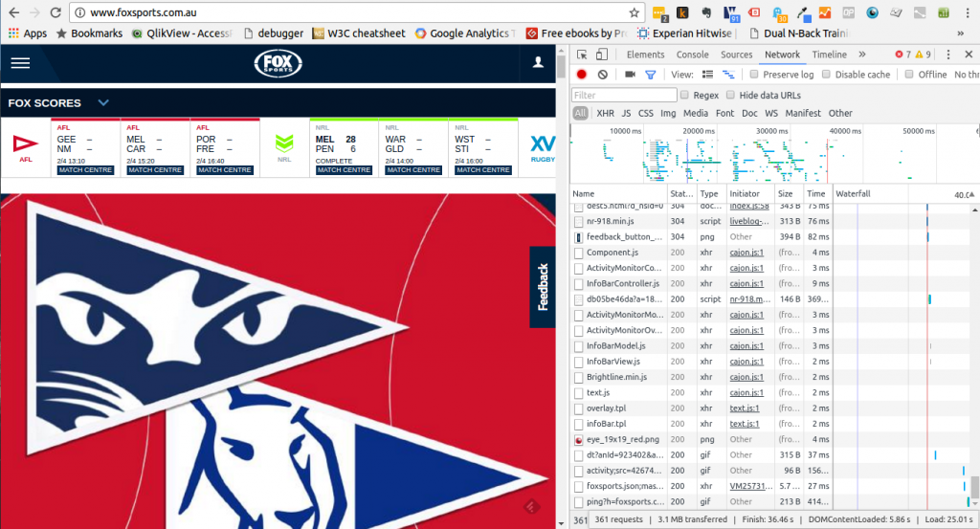Switch to the Console tab
This screenshot has width=980, height=529.
[693, 55]
